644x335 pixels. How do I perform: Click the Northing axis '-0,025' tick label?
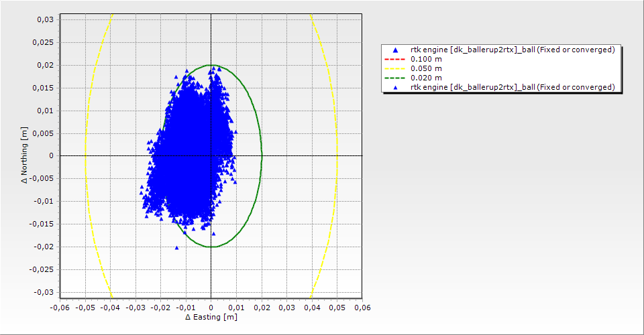[x=41, y=269]
